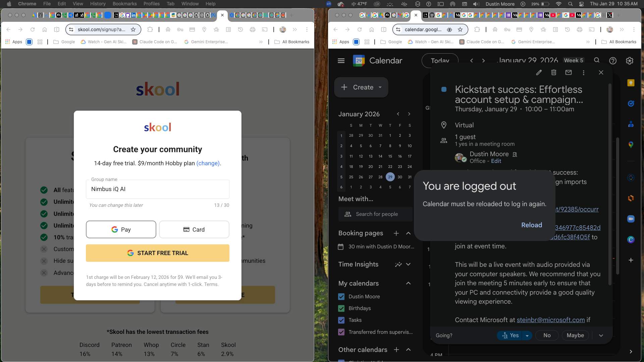Toggle the Tasks calendar checkbox
The width and height of the screenshot is (644, 362).
[341, 320]
